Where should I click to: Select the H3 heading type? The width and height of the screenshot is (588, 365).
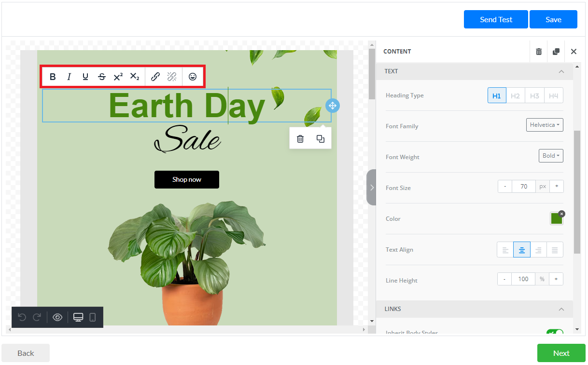click(x=534, y=95)
